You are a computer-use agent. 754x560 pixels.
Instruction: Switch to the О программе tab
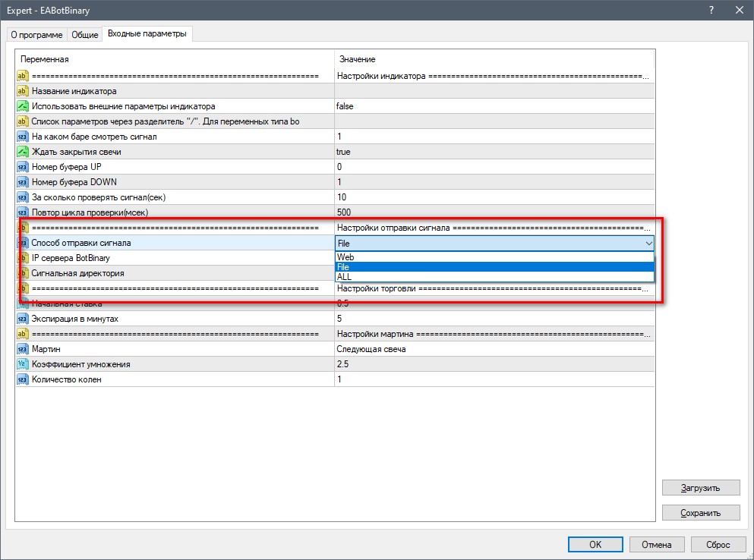coord(36,35)
